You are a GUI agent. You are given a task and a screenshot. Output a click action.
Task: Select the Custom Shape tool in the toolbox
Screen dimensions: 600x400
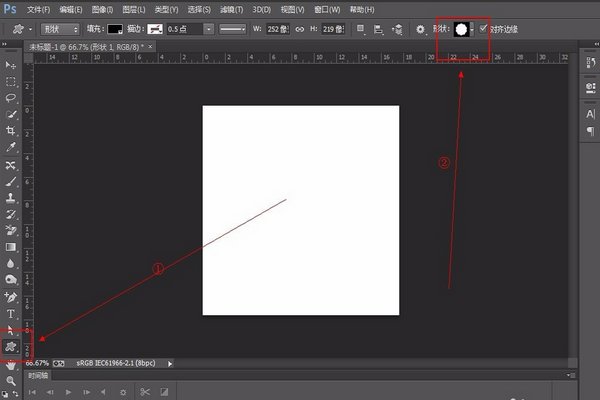click(x=11, y=345)
